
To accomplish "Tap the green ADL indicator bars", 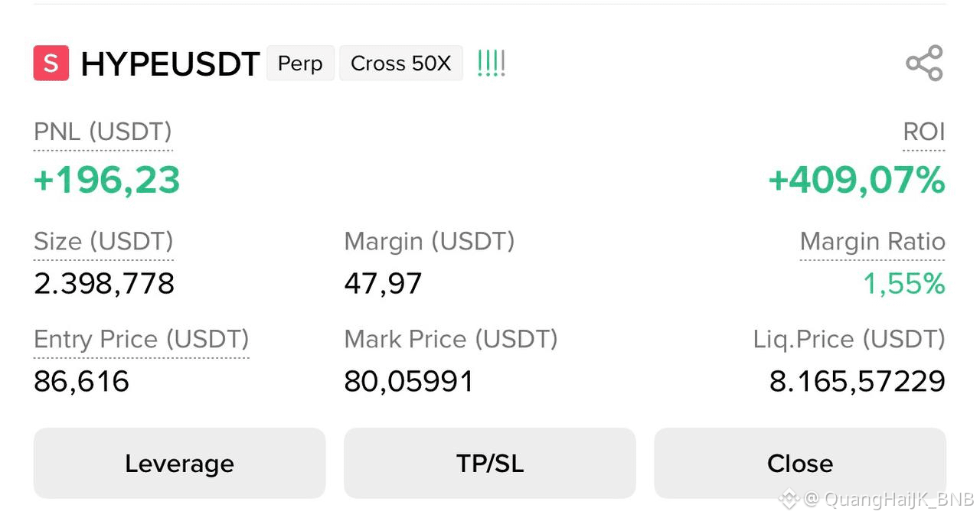I will pyautogui.click(x=491, y=64).
